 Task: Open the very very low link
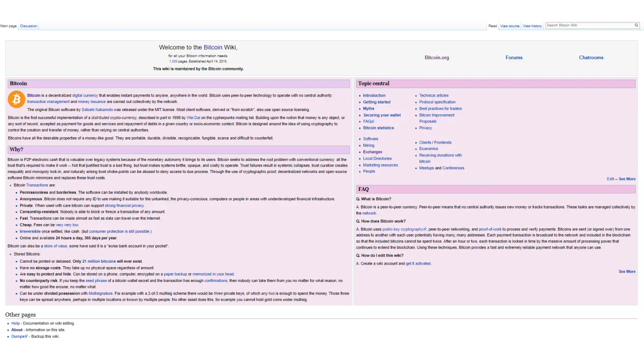(x=67, y=225)
